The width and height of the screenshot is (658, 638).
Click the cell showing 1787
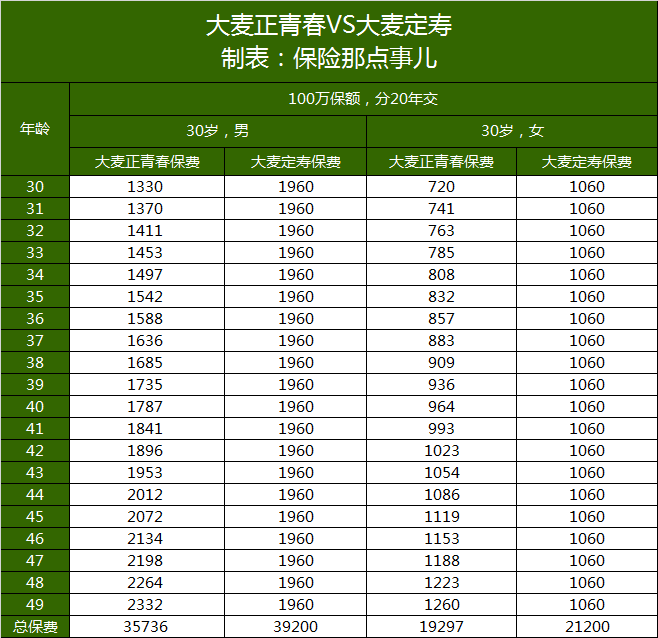(147, 406)
